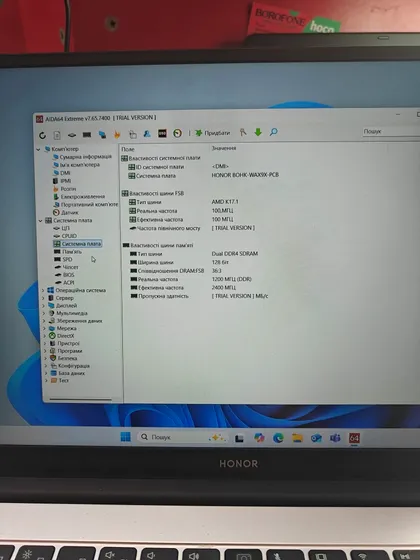Select the Безпека tree item
Image resolution: width=420 pixels, height=560 pixels.
click(x=64, y=358)
